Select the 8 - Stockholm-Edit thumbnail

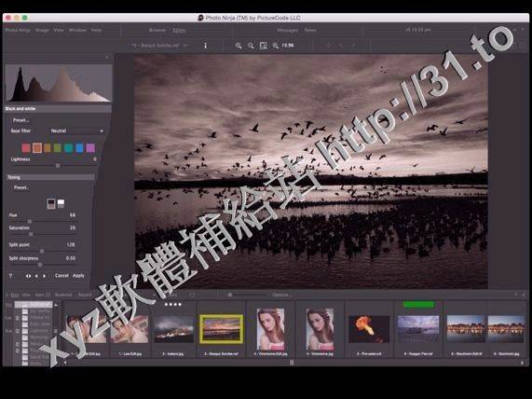(466, 330)
